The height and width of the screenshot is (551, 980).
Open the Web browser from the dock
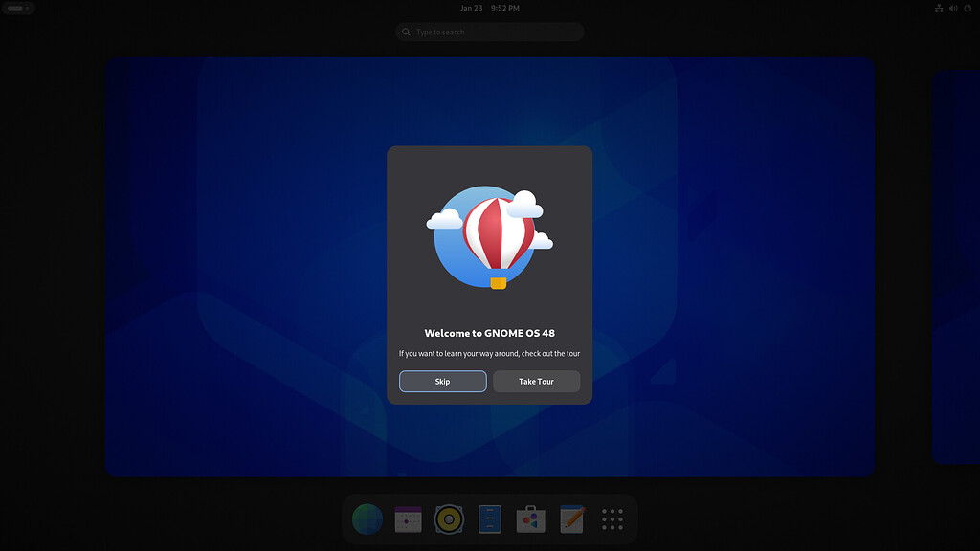[367, 519]
